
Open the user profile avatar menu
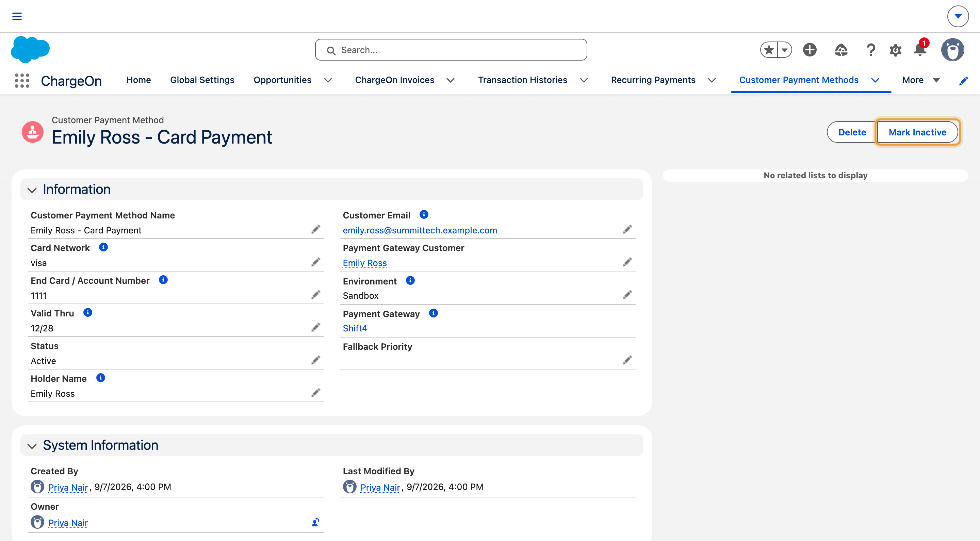952,50
